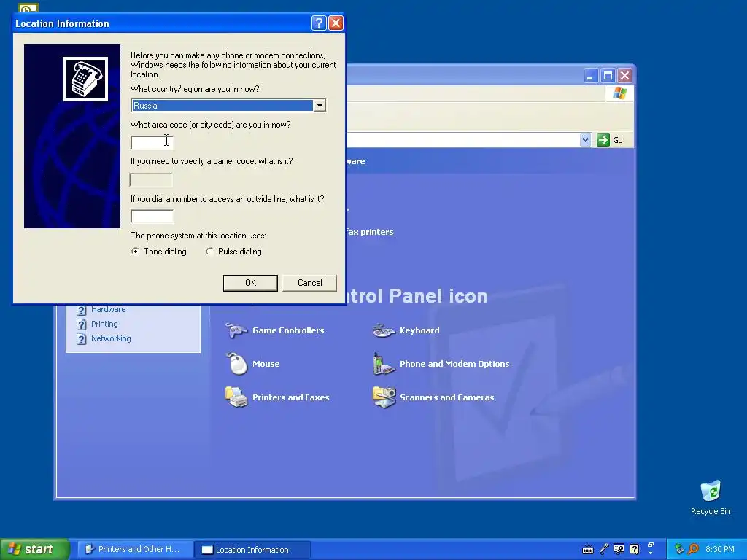Click the carrier code input field
The image size is (747, 560).
point(151,180)
